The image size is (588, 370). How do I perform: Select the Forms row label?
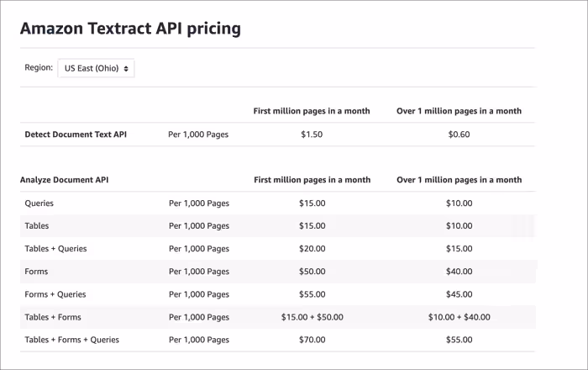pyautogui.click(x=38, y=272)
